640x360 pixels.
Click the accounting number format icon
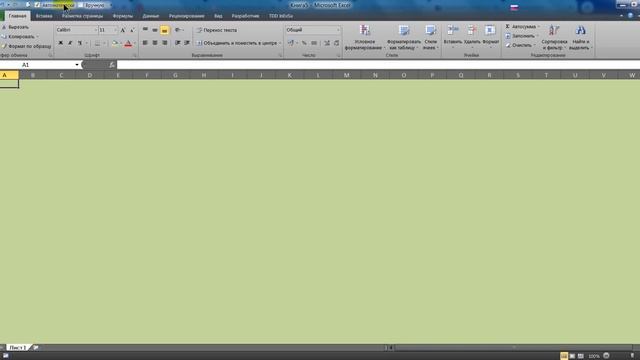click(x=291, y=43)
